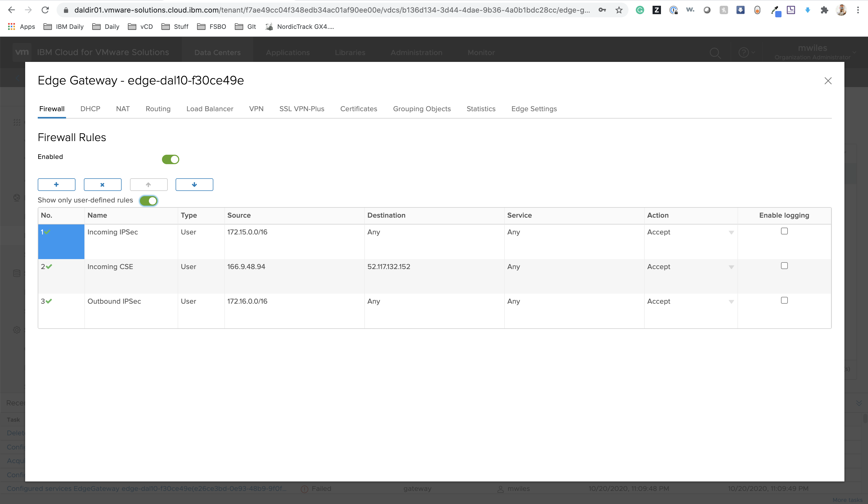
Task: Open the Apps grid bookmark icon
Action: (11, 26)
